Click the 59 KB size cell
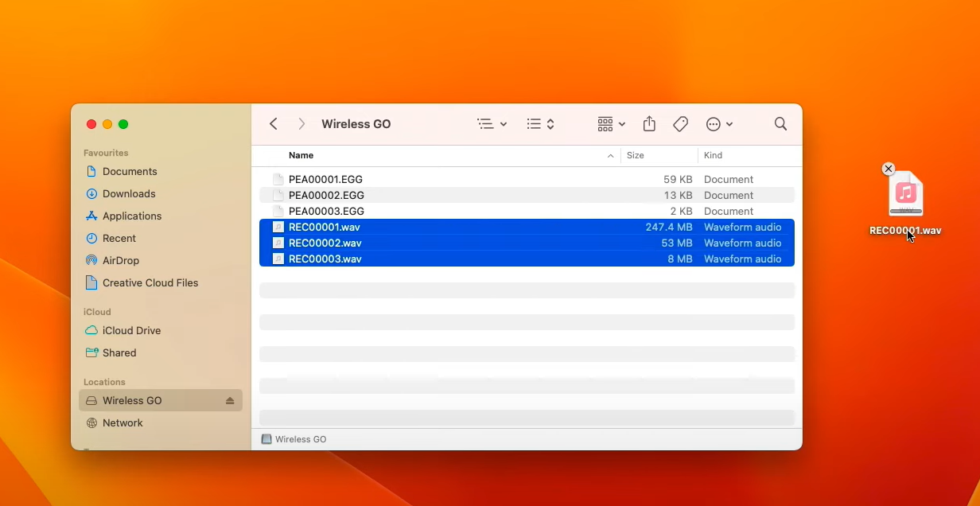980x506 pixels. pos(678,179)
